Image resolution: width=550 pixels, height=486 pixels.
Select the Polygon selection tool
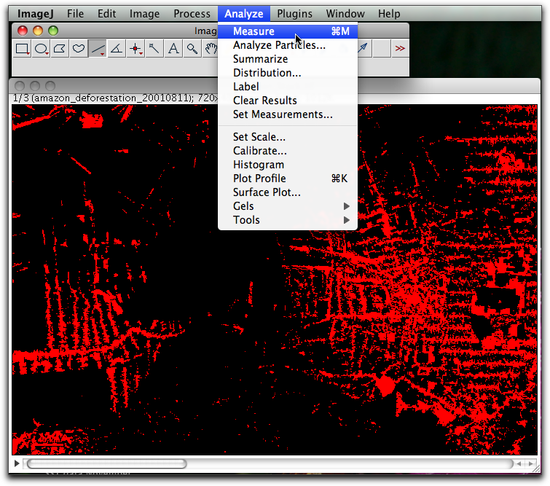click(60, 48)
